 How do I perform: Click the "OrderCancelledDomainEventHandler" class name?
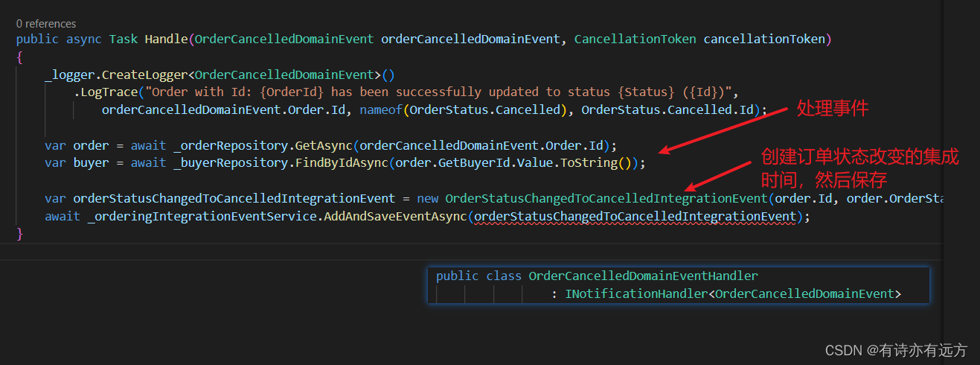(644, 276)
